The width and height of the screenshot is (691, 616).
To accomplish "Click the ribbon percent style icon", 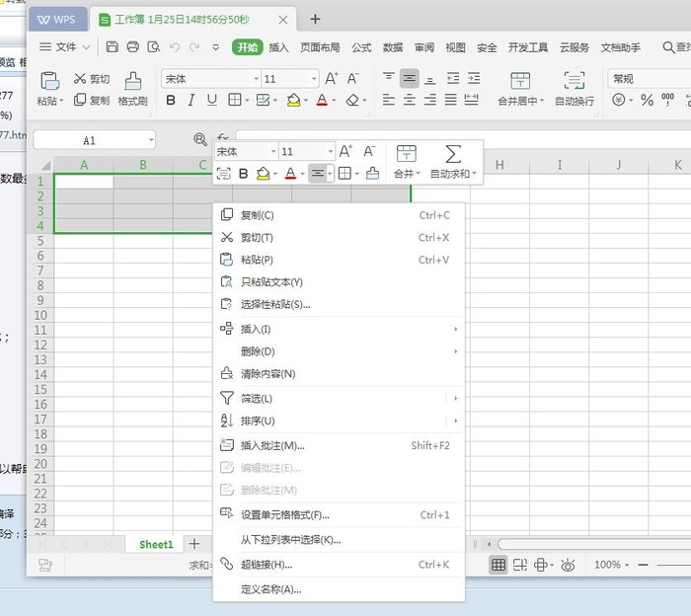I will coord(648,100).
